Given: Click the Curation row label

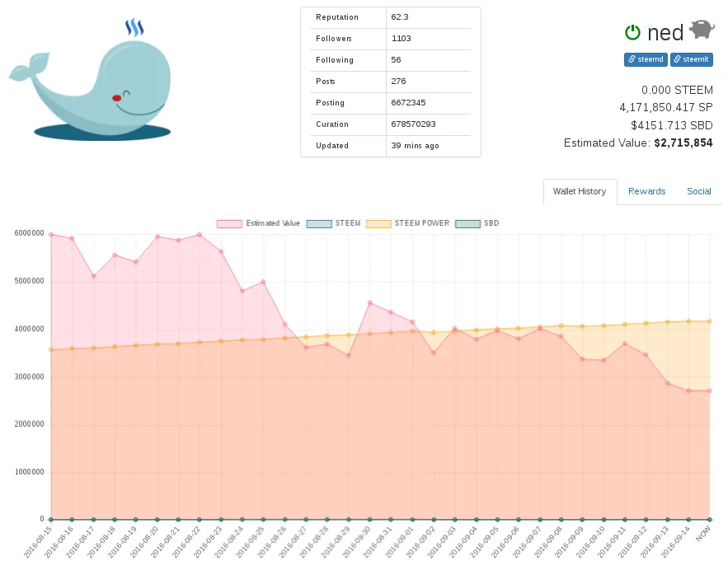Looking at the screenshot, I should point(332,124).
